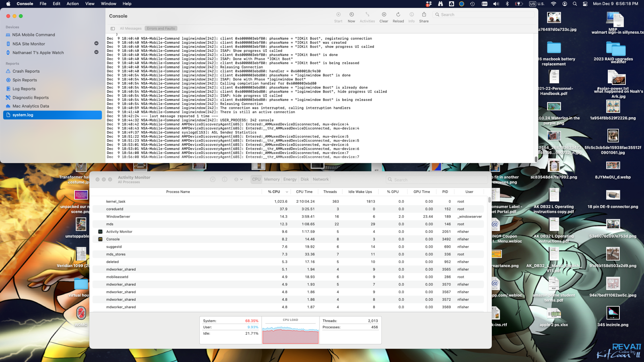The image size is (644, 362).
Task: Open Spotlight search in the menu bar
Action: click(x=575, y=4)
